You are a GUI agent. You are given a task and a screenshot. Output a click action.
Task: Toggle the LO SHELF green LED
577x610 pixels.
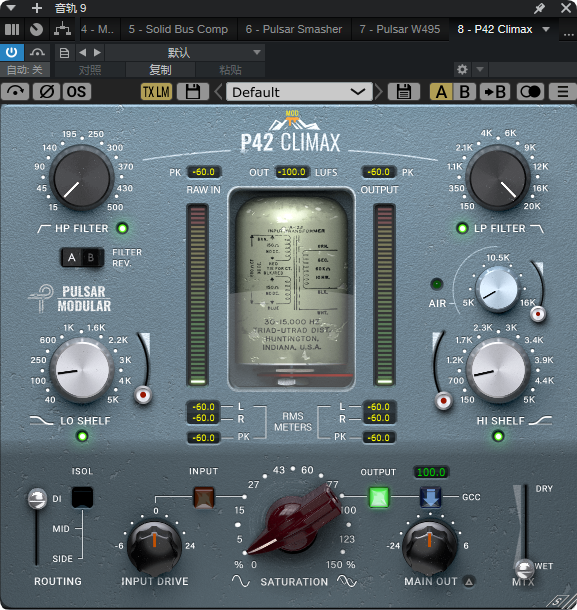click(82, 436)
